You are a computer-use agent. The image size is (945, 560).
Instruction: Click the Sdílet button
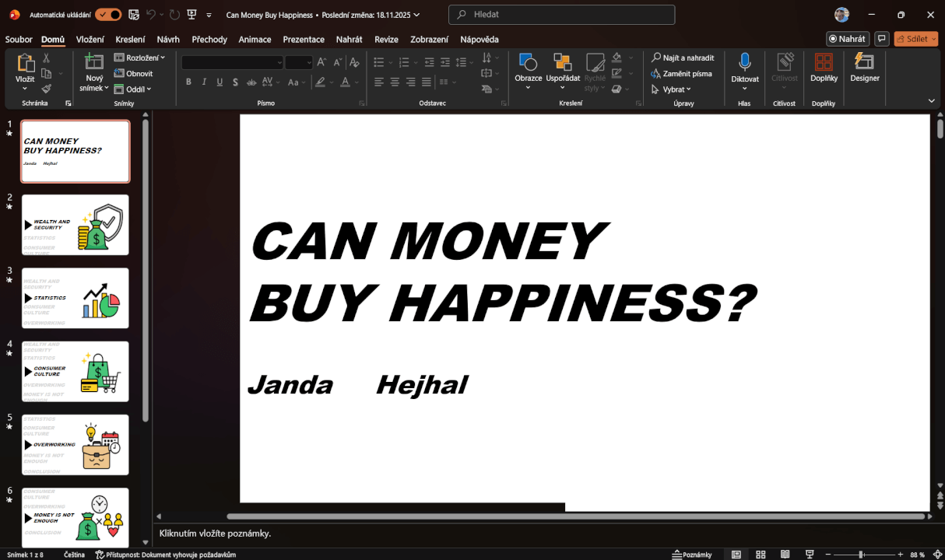915,38
